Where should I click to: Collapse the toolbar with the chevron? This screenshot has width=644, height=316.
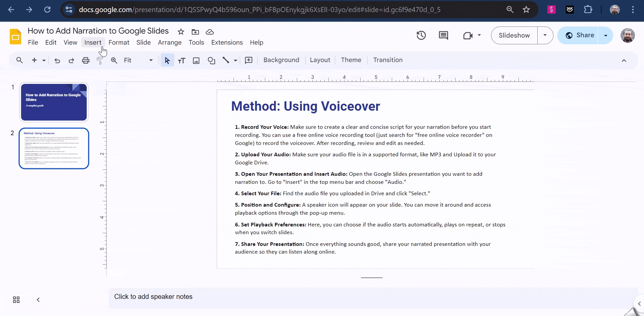[624, 60]
